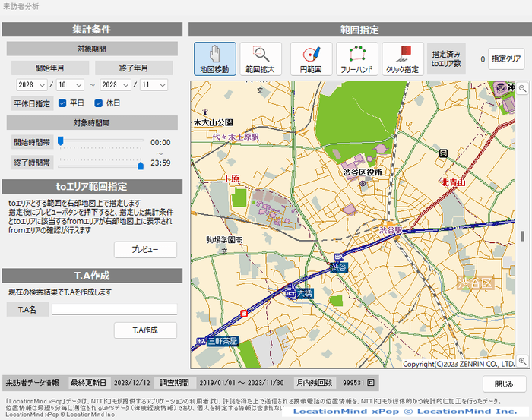
Task: Select the 地図移動 hand tool
Action: tap(214, 58)
